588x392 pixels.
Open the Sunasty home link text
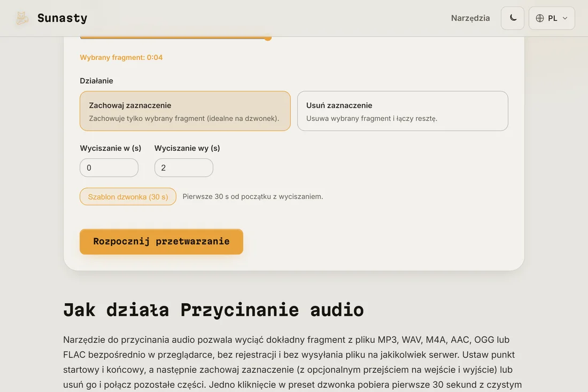pos(62,18)
